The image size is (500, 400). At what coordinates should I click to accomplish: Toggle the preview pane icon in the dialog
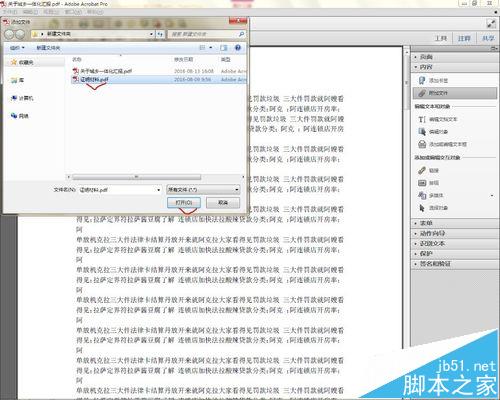(x=224, y=48)
